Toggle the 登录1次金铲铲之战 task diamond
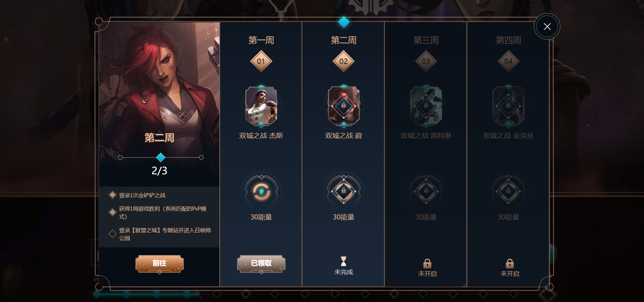 [112, 195]
